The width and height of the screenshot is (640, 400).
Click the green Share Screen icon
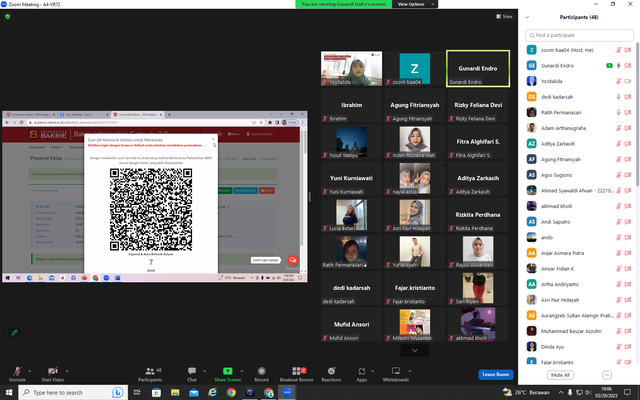pyautogui.click(x=227, y=371)
